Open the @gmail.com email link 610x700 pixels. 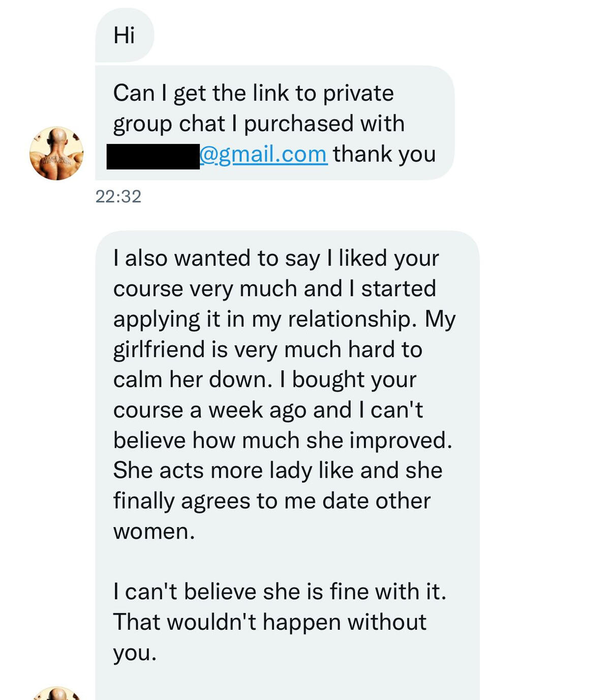pos(263,154)
